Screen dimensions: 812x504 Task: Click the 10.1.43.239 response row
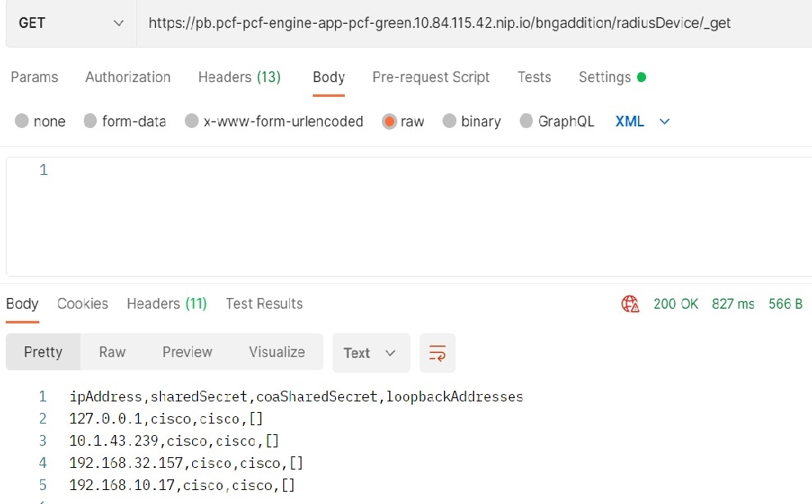pos(174,441)
